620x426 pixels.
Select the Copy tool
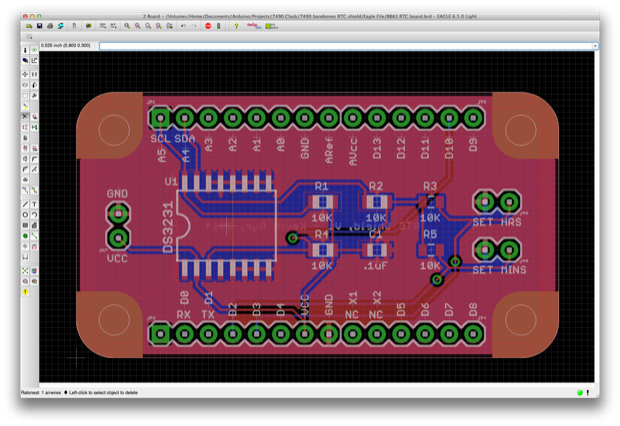[34, 74]
